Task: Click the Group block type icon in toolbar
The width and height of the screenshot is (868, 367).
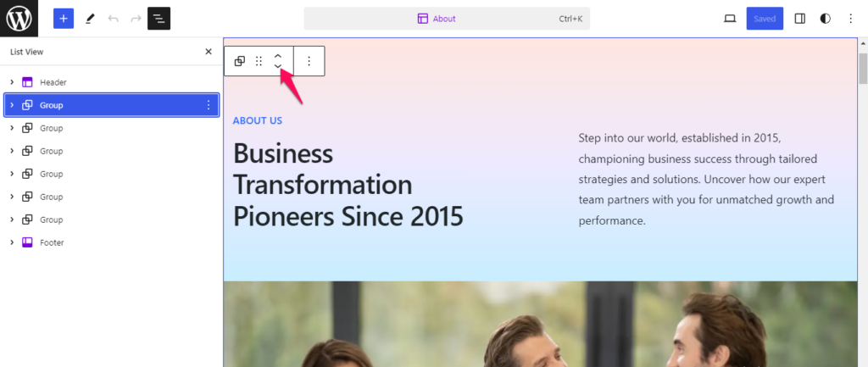Action: tap(240, 61)
